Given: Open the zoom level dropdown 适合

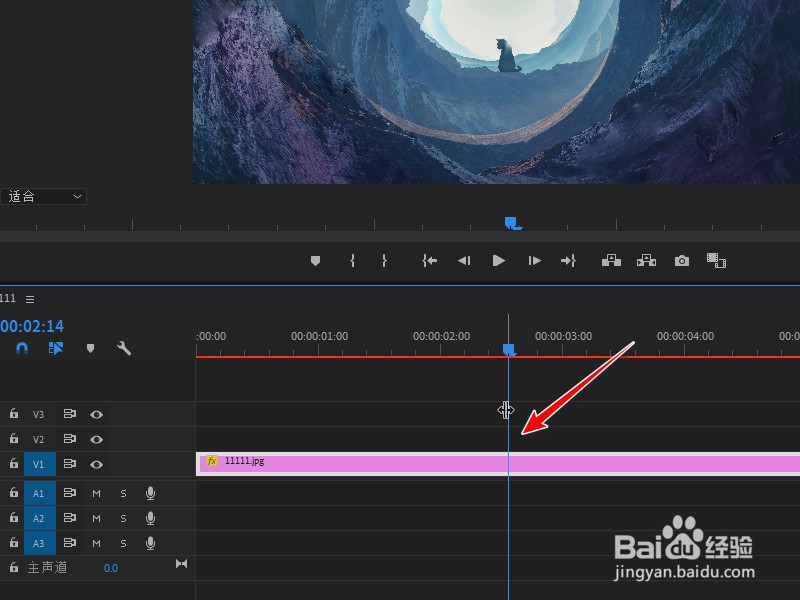Looking at the screenshot, I should click(43, 196).
